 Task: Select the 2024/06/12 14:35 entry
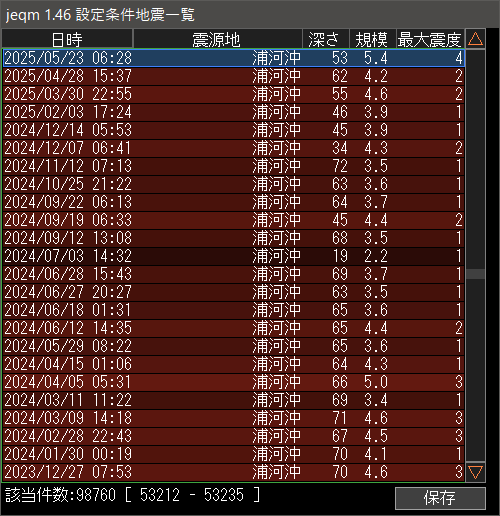click(234, 328)
